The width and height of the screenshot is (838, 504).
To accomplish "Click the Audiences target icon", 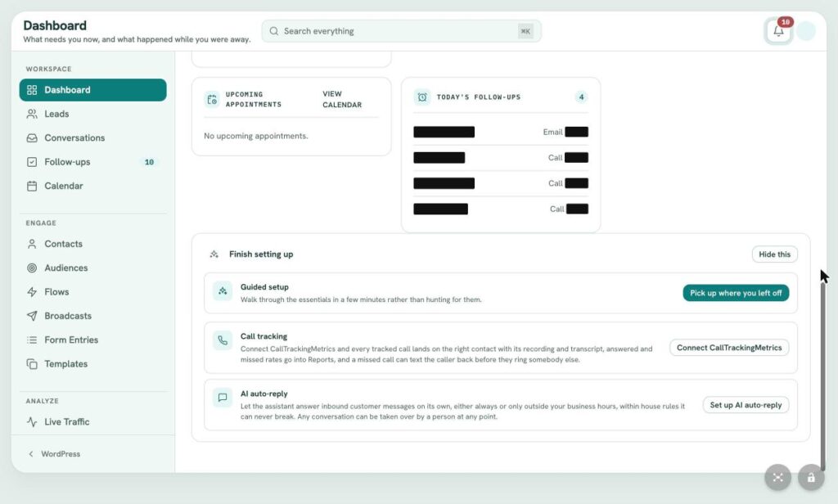I will [32, 268].
